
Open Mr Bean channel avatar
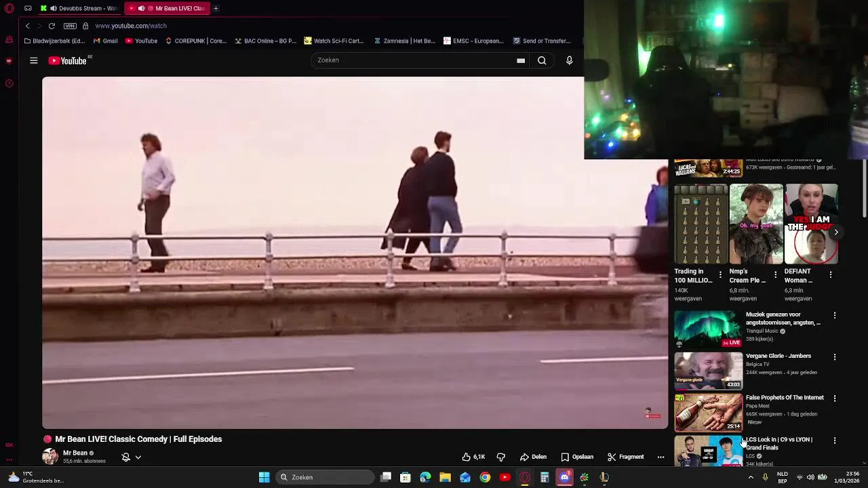point(50,456)
